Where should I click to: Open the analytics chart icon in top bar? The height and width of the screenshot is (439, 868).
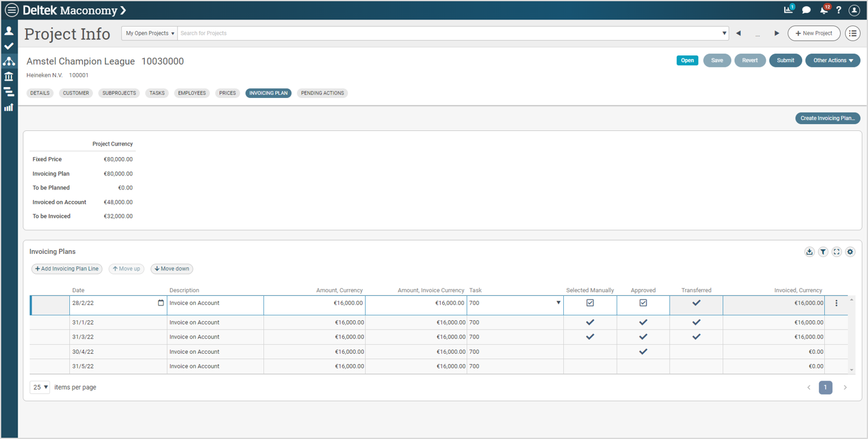click(x=789, y=10)
